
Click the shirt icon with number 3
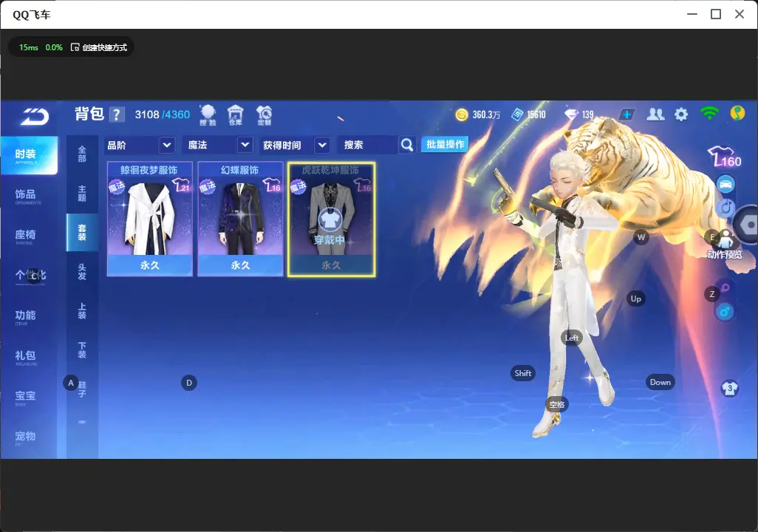pyautogui.click(x=729, y=389)
